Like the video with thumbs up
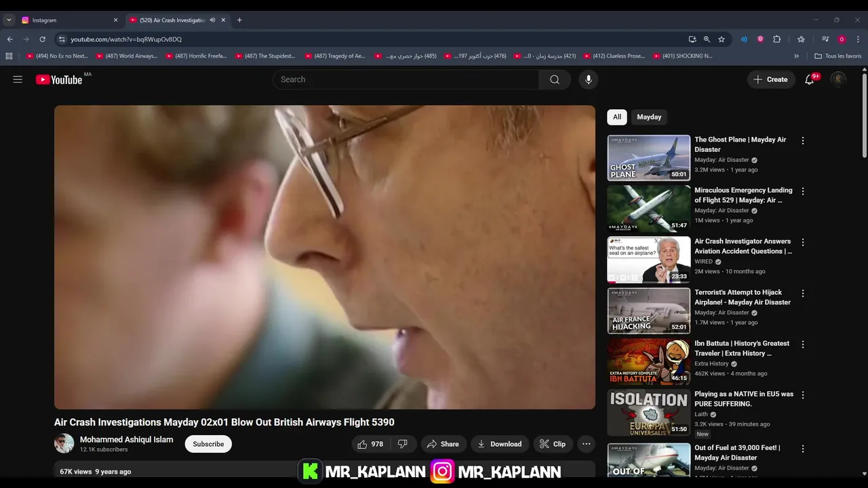This screenshot has height=488, width=868. [370, 444]
